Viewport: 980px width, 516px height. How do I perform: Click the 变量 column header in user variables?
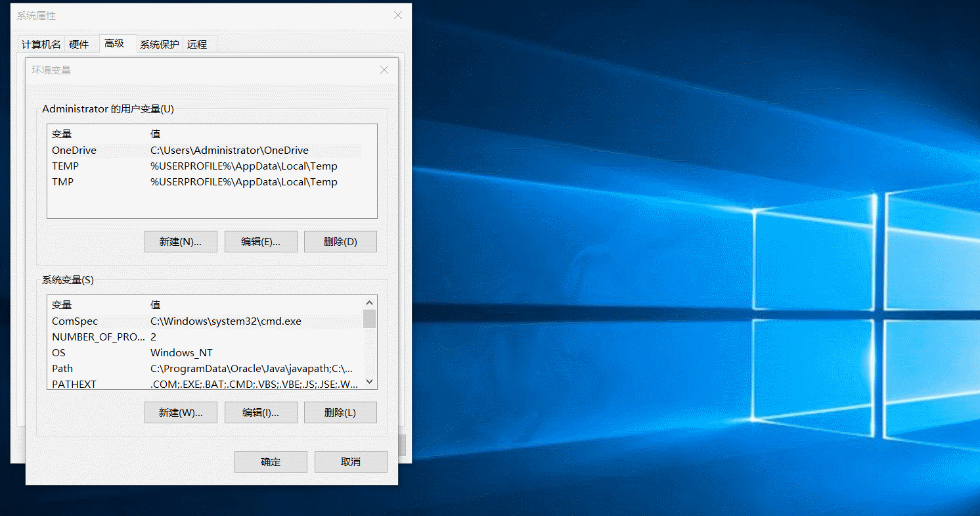pyautogui.click(x=62, y=134)
